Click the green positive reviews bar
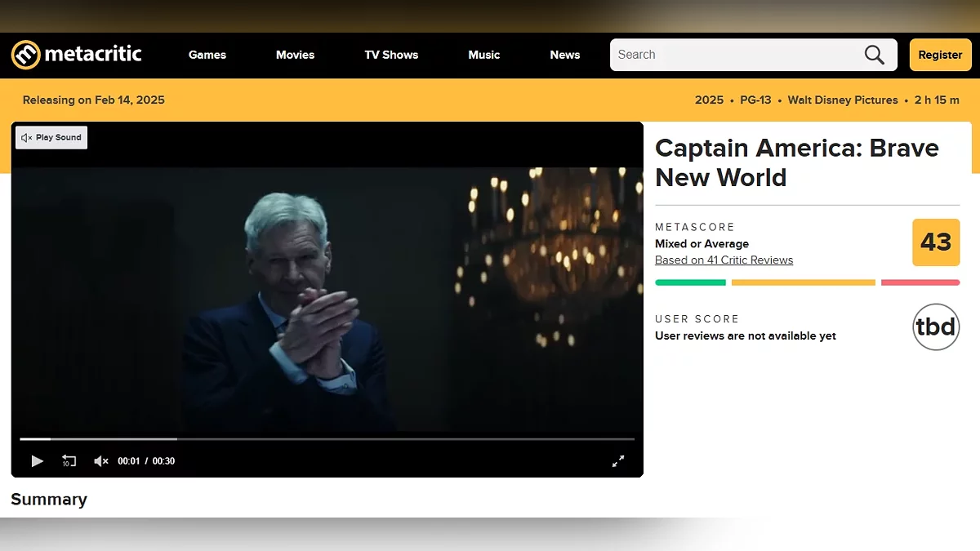Screen dimensions: 980x551 [x=690, y=282]
